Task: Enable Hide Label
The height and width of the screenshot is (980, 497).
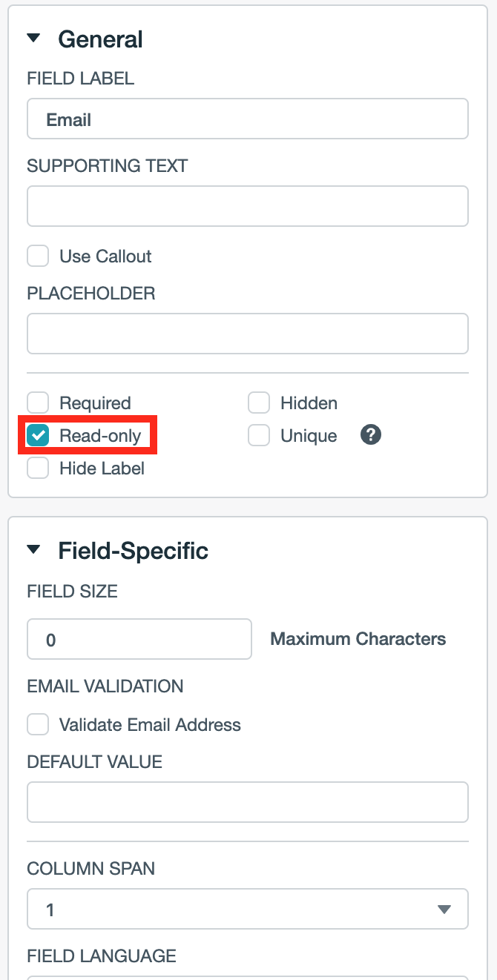Action: (x=38, y=469)
